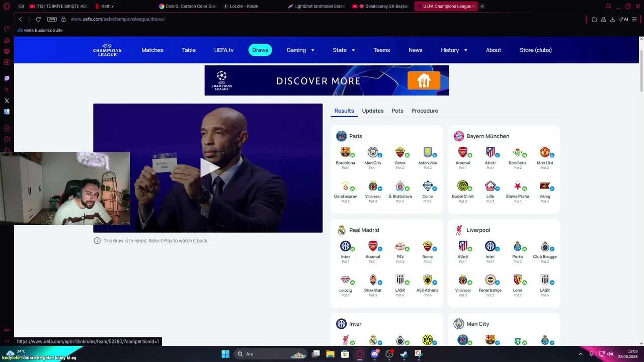Viewport: 644px width, 362px height.
Task: Click the DISCOVER MORE banner advertisement
Action: point(327,80)
